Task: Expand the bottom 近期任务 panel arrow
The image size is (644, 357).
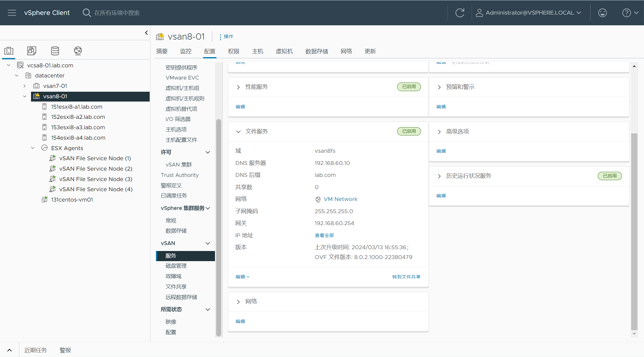Action: click(10, 350)
